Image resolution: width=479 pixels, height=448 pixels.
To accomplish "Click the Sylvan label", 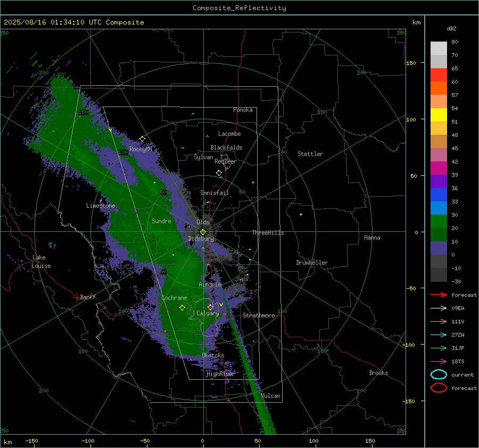I will click(203, 157).
